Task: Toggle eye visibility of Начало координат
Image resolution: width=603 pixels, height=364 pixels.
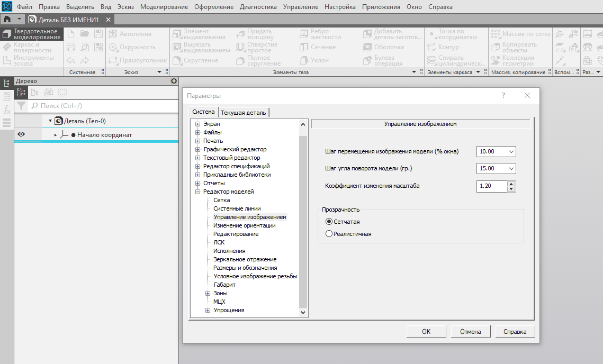Action: point(21,135)
